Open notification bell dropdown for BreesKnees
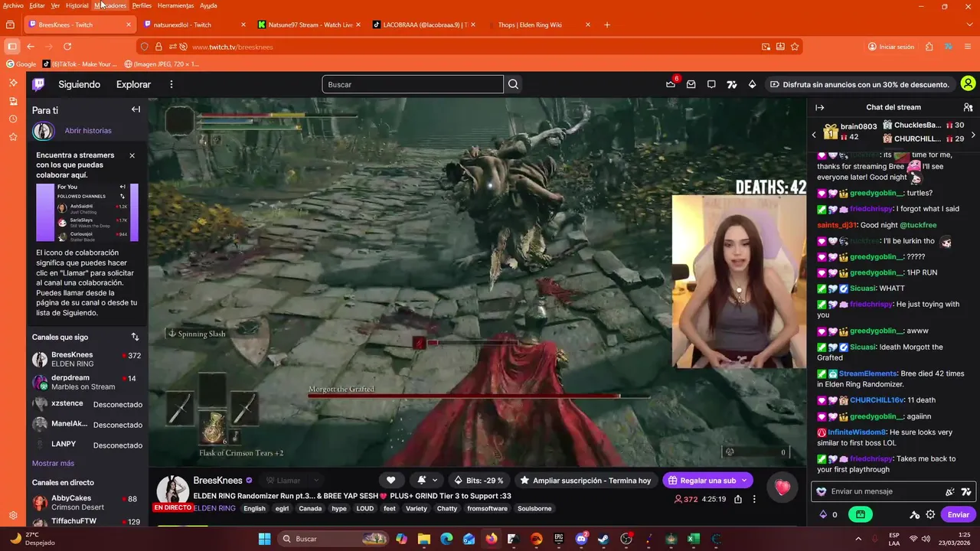 (x=427, y=480)
